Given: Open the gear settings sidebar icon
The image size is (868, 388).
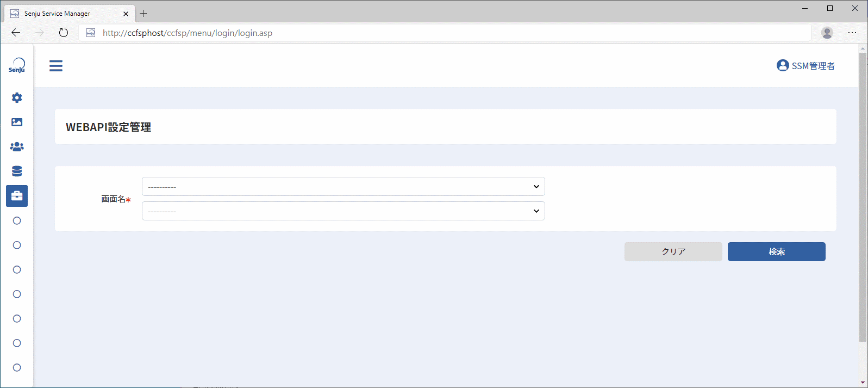Looking at the screenshot, I should pos(17,97).
